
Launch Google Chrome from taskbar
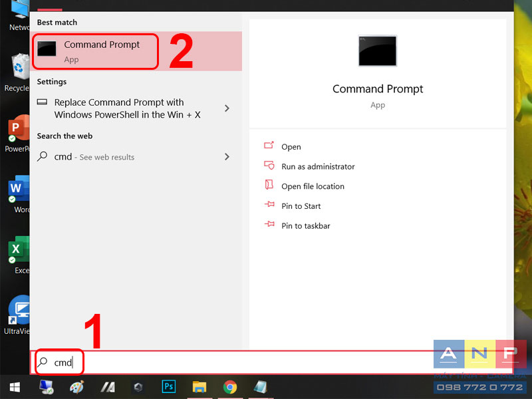(230, 387)
